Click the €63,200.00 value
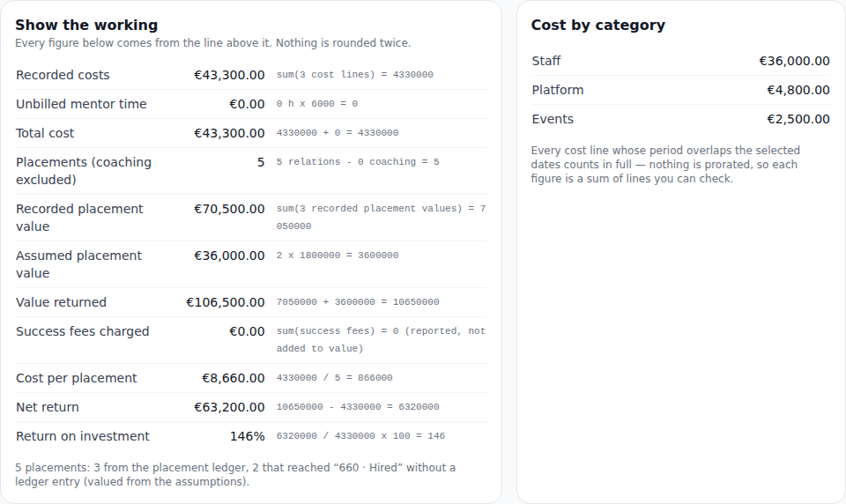Viewport: 846px width, 504px height. (x=229, y=407)
